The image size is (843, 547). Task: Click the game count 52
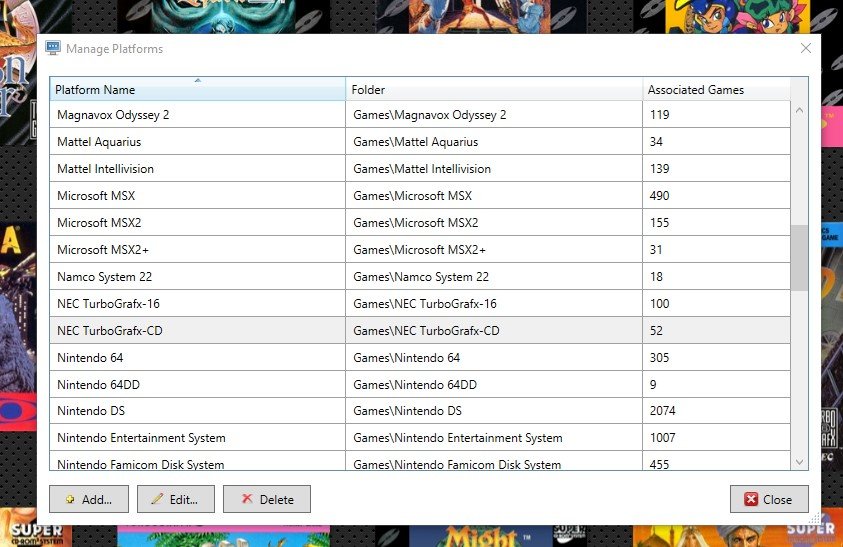(x=656, y=330)
